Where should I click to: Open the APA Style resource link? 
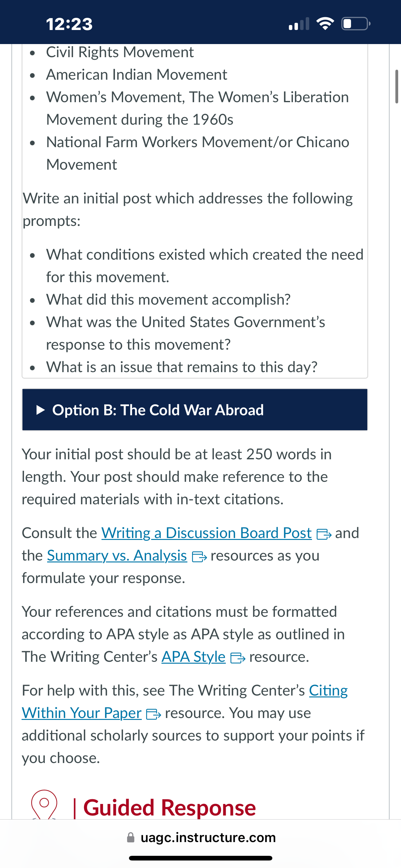point(193,657)
